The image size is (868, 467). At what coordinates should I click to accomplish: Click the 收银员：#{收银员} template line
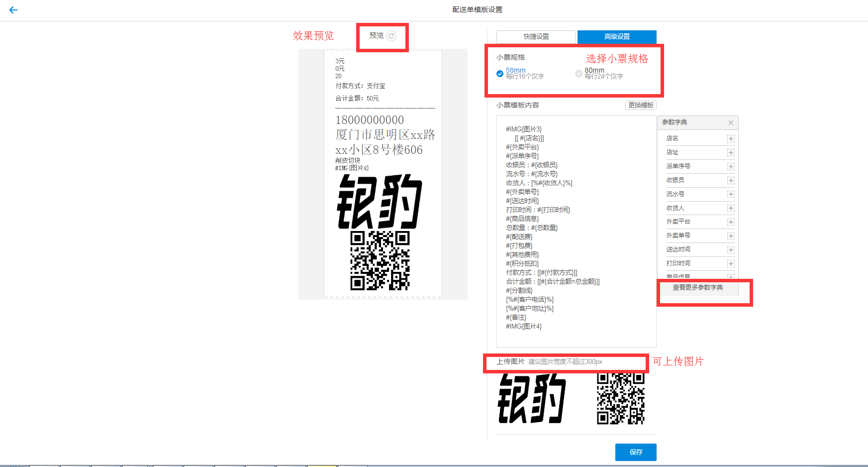(532, 165)
